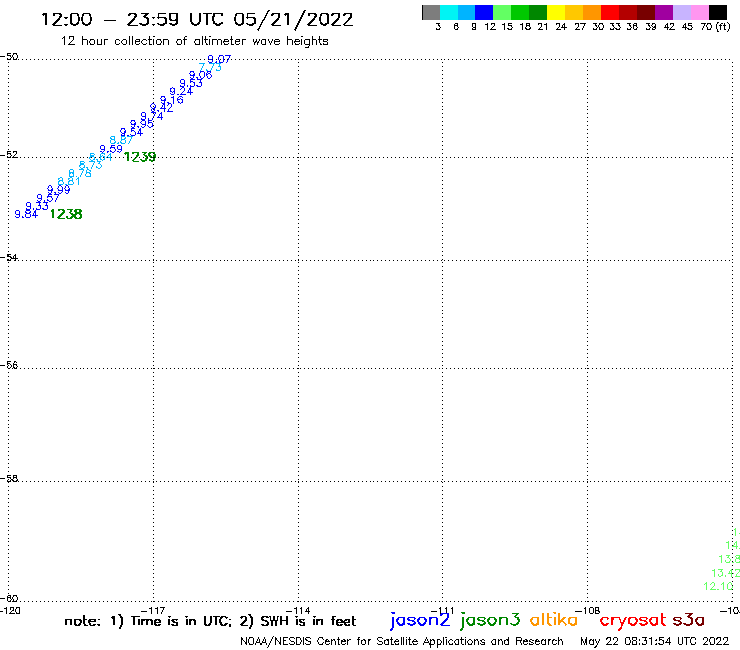Viewport: 740px width, 650px height.
Task: Click the '70 (ft)' legend scale label
Action: (715, 27)
